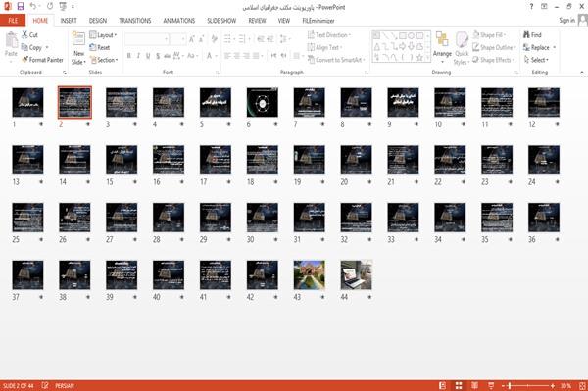588x391 pixels.
Task: Select Slide Sorter view icon in status bar
Action: click(459, 385)
